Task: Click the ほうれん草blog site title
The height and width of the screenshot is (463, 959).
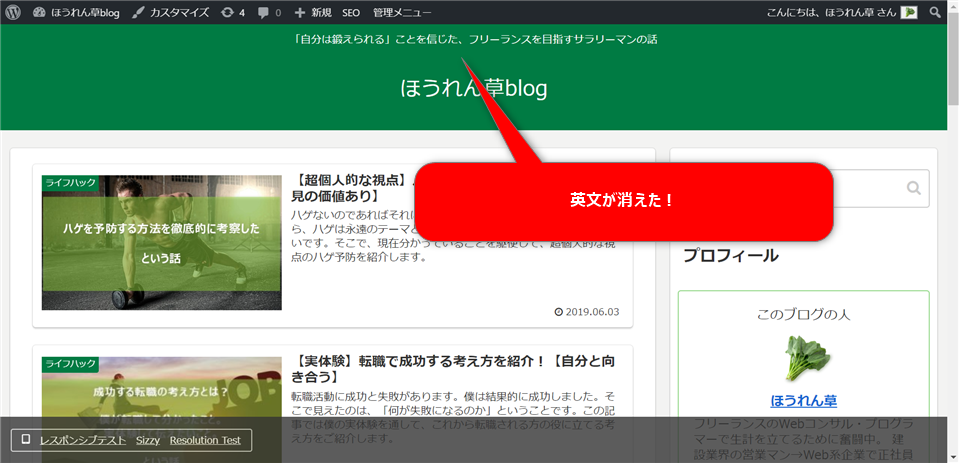Action: 473,89
